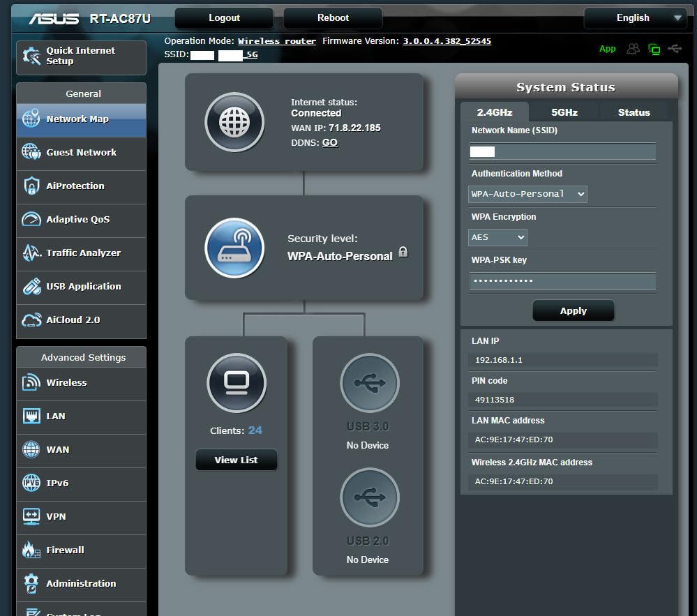
Task: Switch to the Status tab
Action: [x=634, y=112]
